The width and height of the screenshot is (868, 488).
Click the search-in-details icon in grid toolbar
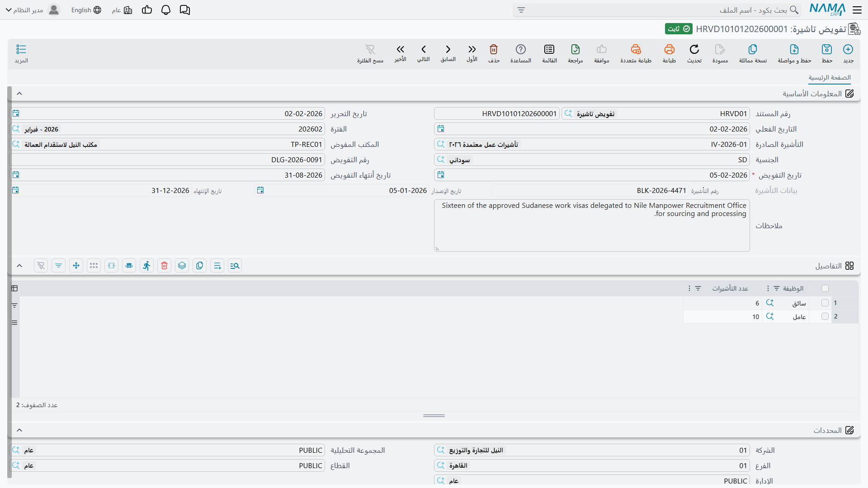(235, 266)
